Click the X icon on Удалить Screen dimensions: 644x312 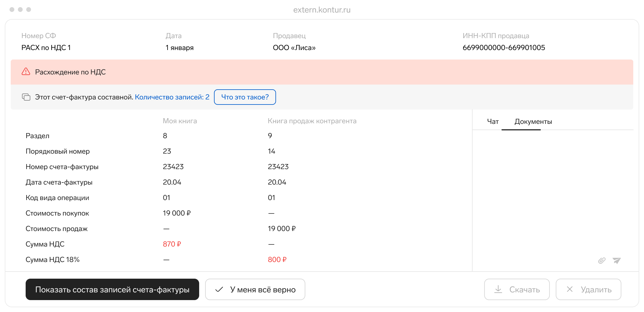pos(569,289)
